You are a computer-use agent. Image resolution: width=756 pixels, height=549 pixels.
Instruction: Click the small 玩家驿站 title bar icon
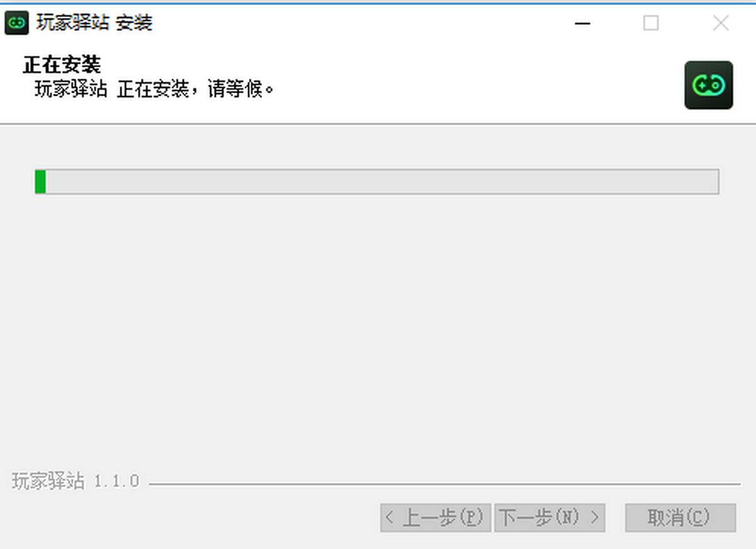[16, 23]
